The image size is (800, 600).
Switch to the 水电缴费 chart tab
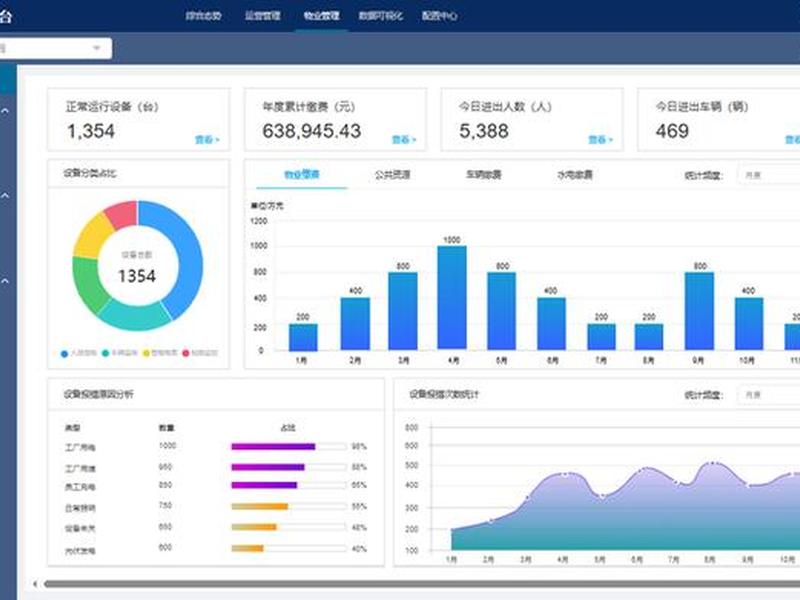click(574, 174)
